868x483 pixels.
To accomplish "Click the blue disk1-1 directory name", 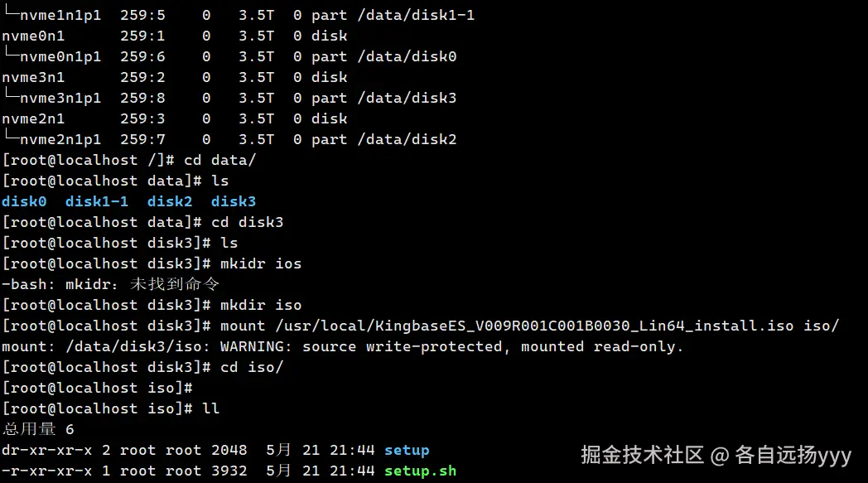I will (x=97, y=201).
